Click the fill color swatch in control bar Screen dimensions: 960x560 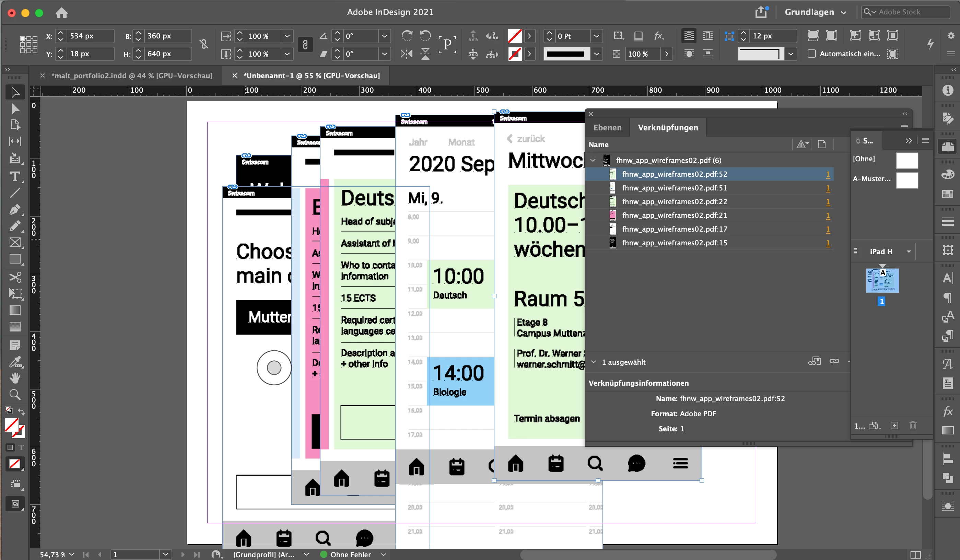515,36
